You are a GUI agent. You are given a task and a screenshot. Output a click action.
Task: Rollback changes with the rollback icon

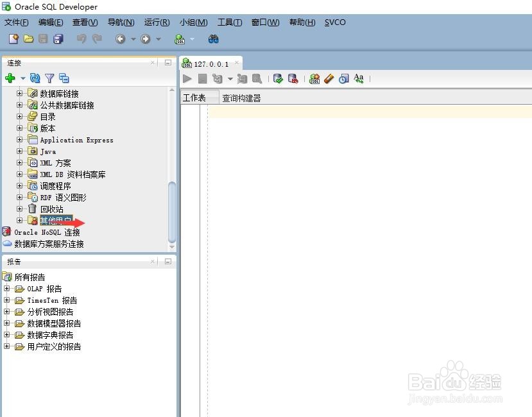tap(293, 79)
